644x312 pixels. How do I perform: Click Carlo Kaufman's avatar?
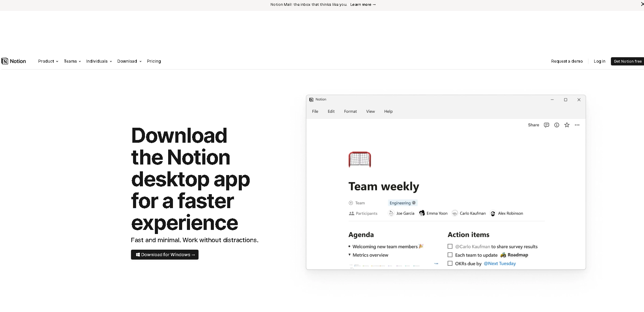point(455,214)
